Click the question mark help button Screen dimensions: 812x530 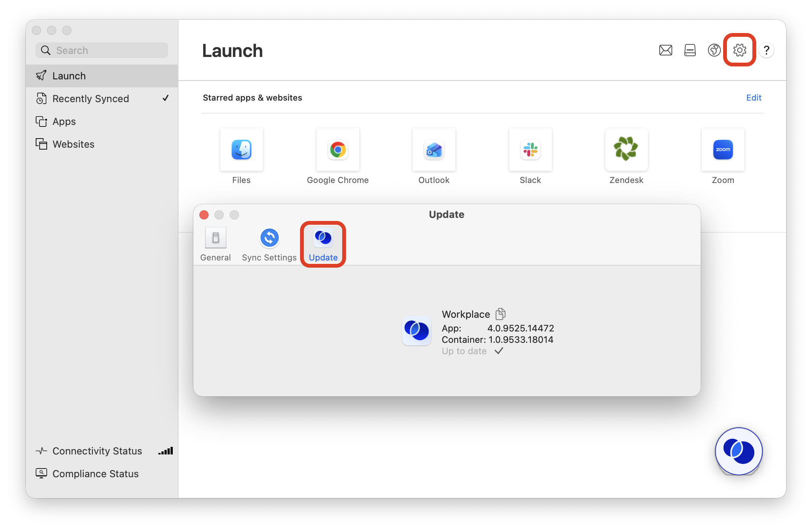[x=766, y=50]
